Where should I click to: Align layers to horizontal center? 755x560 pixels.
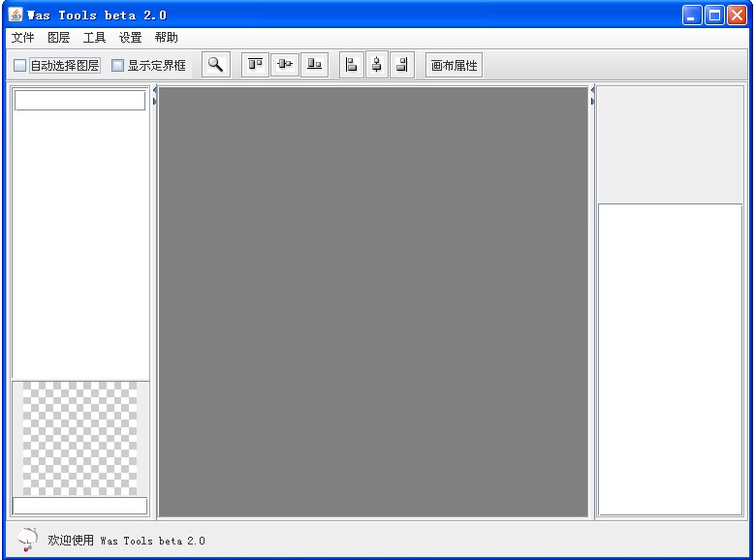[x=377, y=65]
